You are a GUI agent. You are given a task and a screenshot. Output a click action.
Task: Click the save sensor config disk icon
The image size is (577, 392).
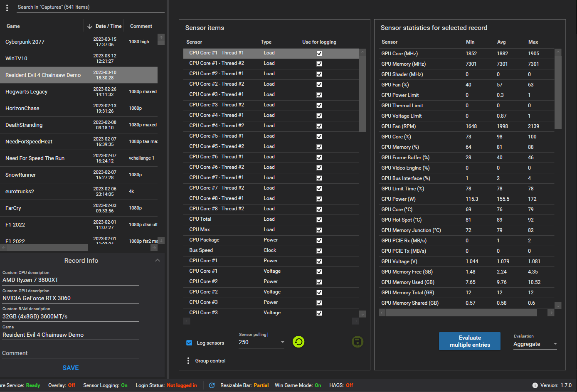pos(358,342)
